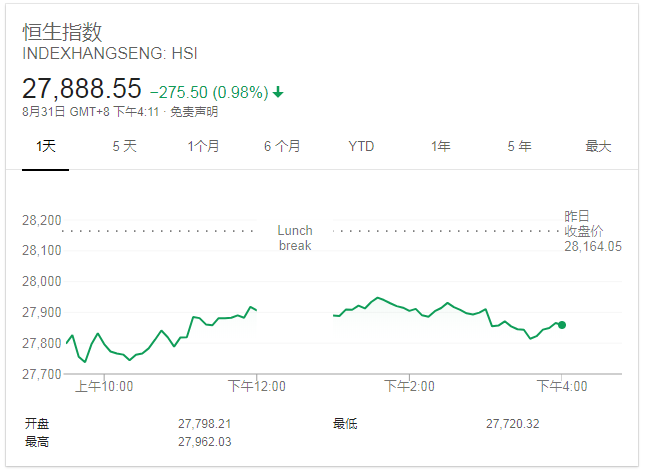Screen dimensions: 647x473
Task: Click the 27,800 y-axis label
Action: click(42, 343)
